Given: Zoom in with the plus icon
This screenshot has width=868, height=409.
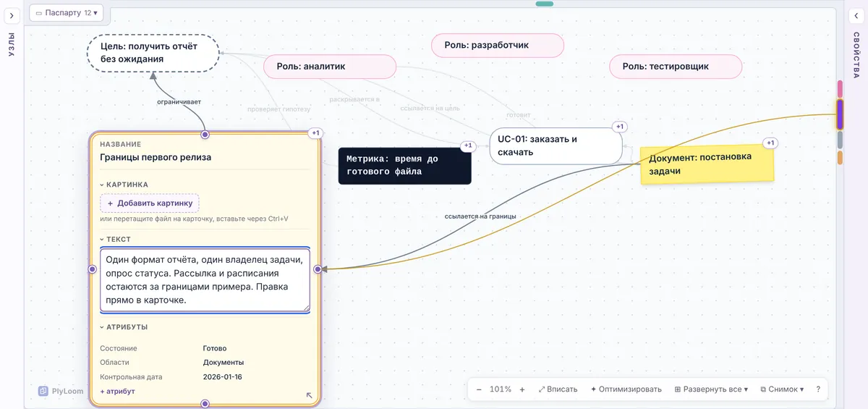Looking at the screenshot, I should 522,389.
